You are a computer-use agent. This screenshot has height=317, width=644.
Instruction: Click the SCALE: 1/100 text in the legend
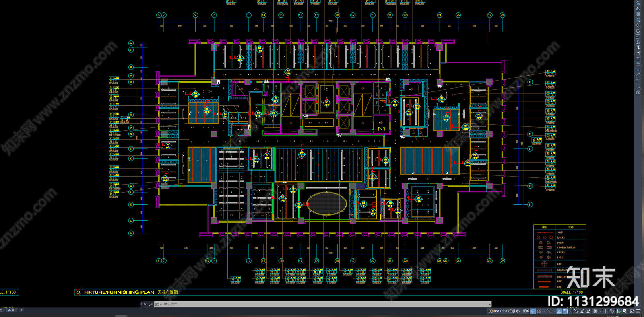(x=572, y=292)
